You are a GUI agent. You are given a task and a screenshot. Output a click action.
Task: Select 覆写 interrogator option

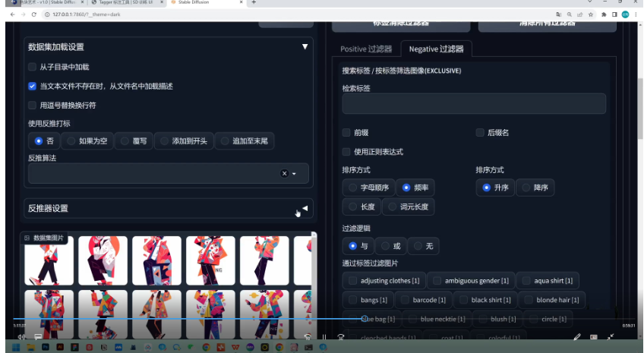click(125, 140)
